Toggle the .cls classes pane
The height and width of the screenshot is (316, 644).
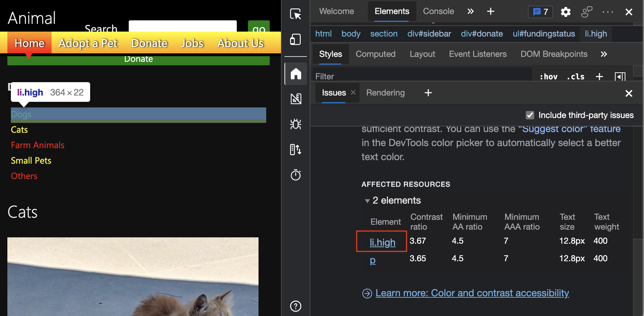tap(576, 77)
